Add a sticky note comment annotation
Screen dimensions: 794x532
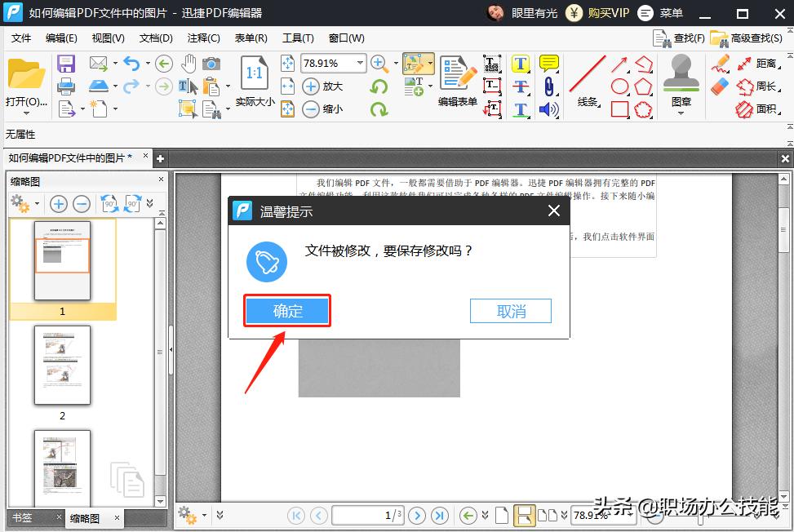click(550, 63)
